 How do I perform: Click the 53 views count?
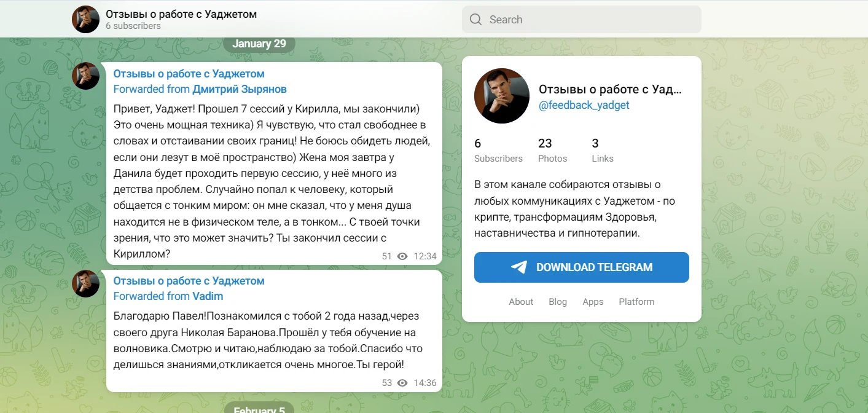point(386,383)
